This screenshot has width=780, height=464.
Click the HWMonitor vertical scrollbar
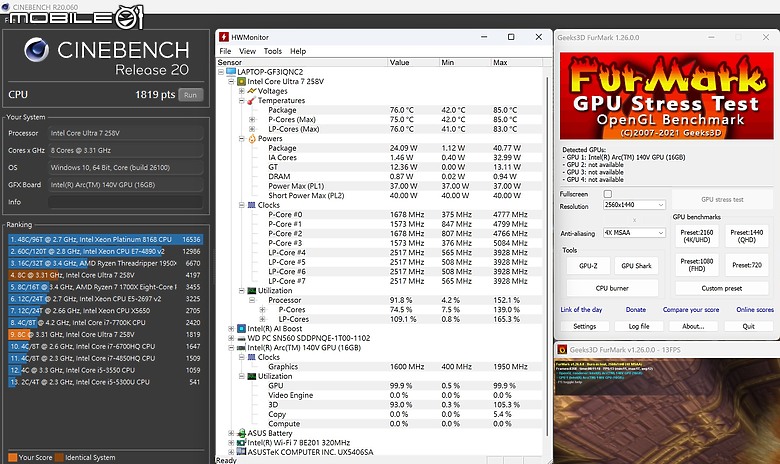click(548, 259)
